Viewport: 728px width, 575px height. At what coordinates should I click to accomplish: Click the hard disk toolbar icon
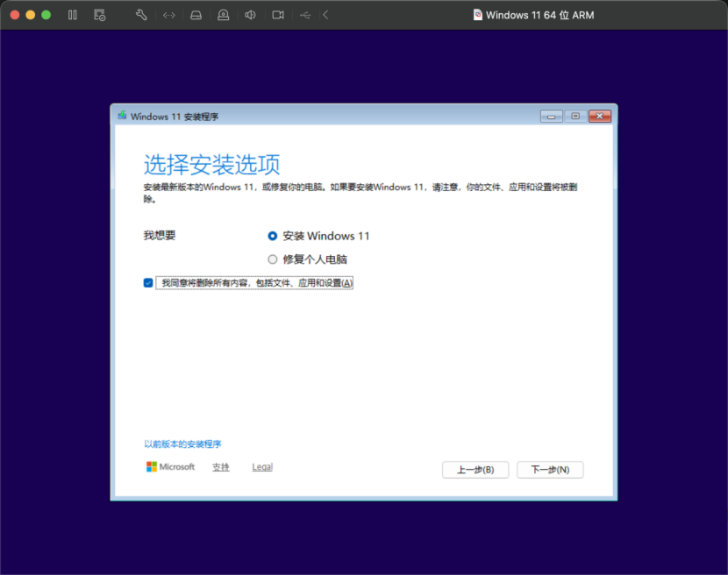pos(196,15)
